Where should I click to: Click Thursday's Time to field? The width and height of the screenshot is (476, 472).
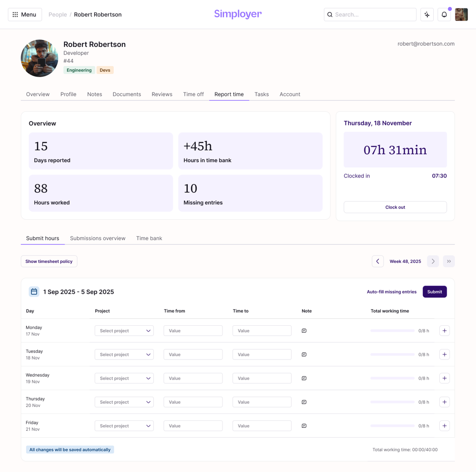click(262, 402)
